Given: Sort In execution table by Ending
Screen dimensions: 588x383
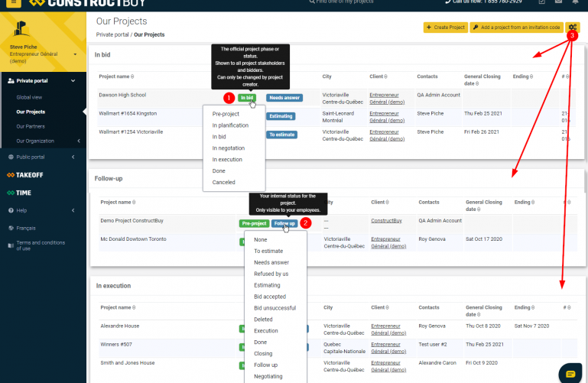Looking at the screenshot, I should (x=525, y=307).
